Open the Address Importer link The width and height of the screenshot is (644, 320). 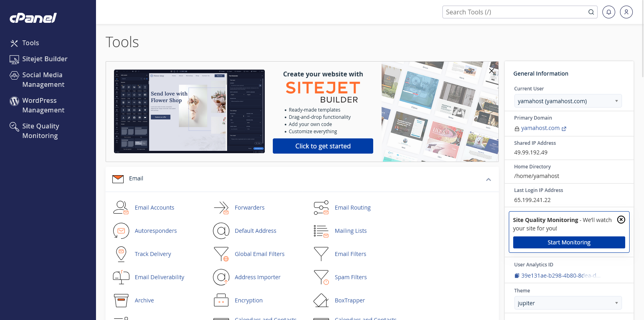point(258,277)
